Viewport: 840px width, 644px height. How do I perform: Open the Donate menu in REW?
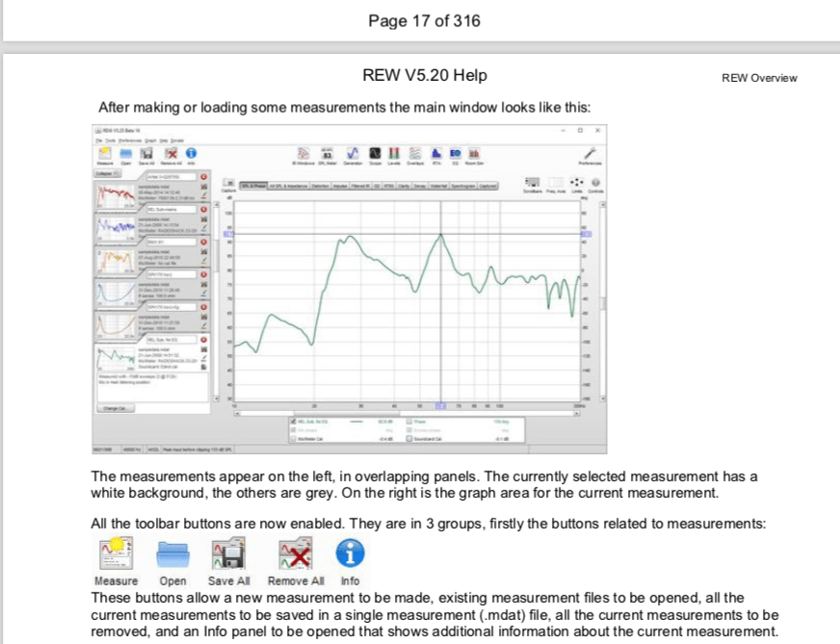pos(177,141)
